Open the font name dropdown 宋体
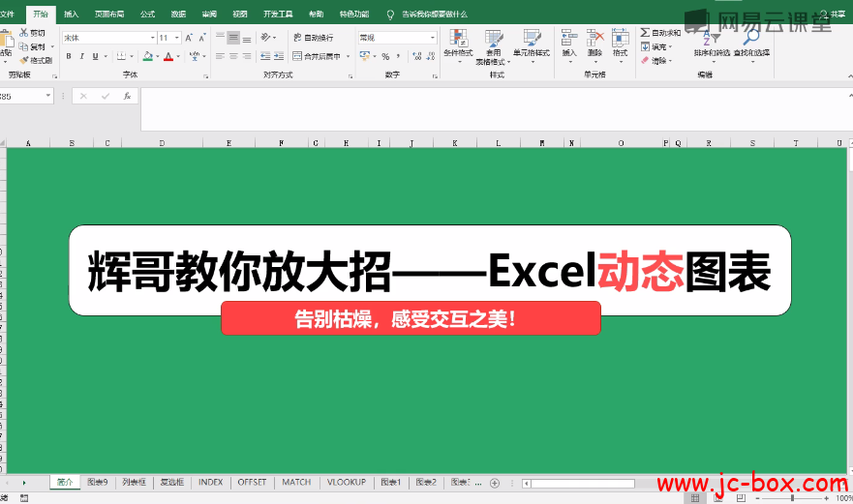The width and height of the screenshot is (853, 504). [152, 38]
